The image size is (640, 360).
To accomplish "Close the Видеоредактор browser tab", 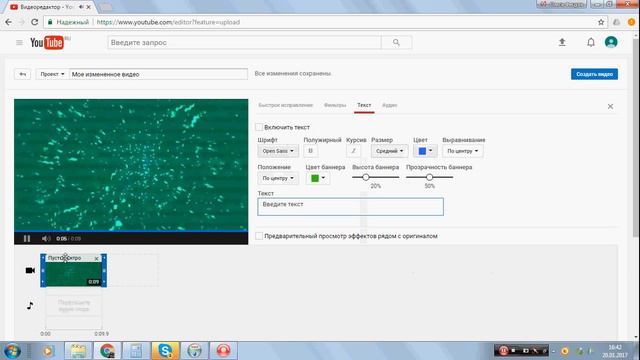I will 89,7.
